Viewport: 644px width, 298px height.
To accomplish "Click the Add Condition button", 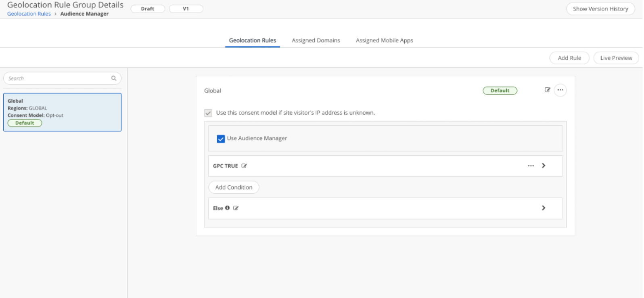I will click(x=234, y=187).
